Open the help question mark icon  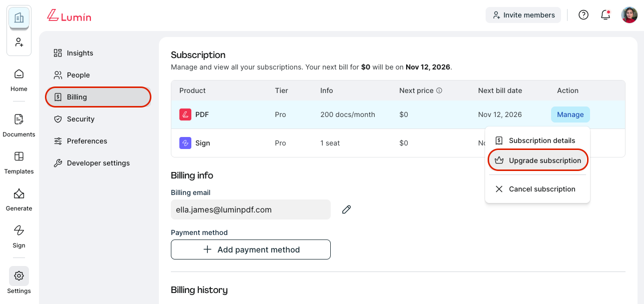tap(583, 15)
